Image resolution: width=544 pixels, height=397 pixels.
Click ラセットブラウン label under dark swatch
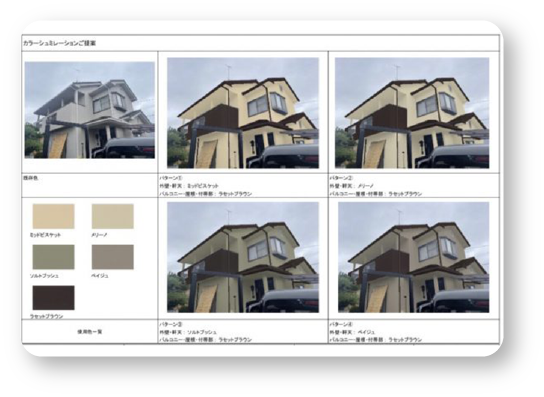coord(46,316)
